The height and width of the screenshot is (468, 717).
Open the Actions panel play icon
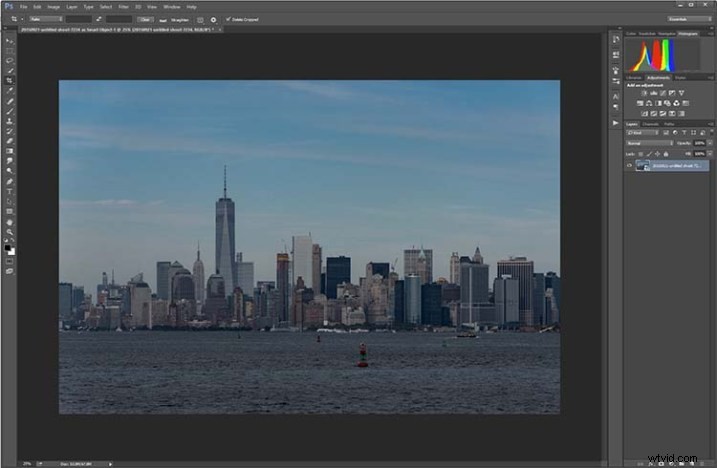pos(616,123)
